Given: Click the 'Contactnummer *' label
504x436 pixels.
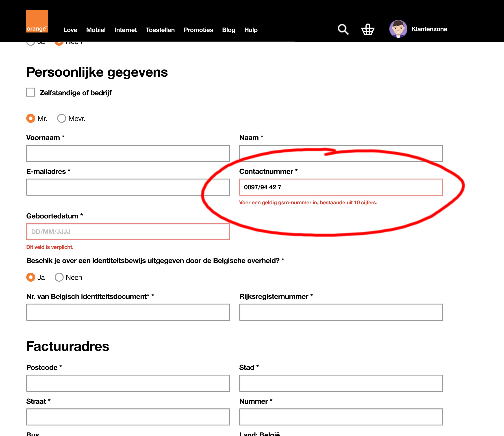Looking at the screenshot, I should tap(268, 171).
